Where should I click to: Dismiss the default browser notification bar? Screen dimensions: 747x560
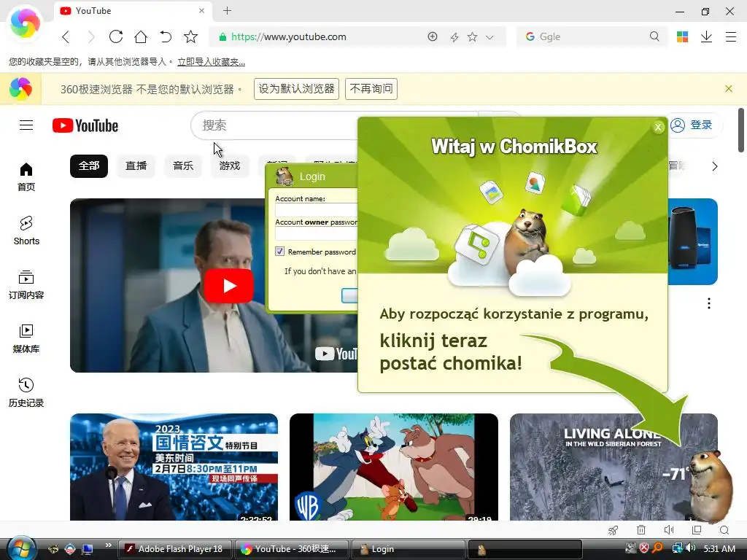tap(729, 88)
